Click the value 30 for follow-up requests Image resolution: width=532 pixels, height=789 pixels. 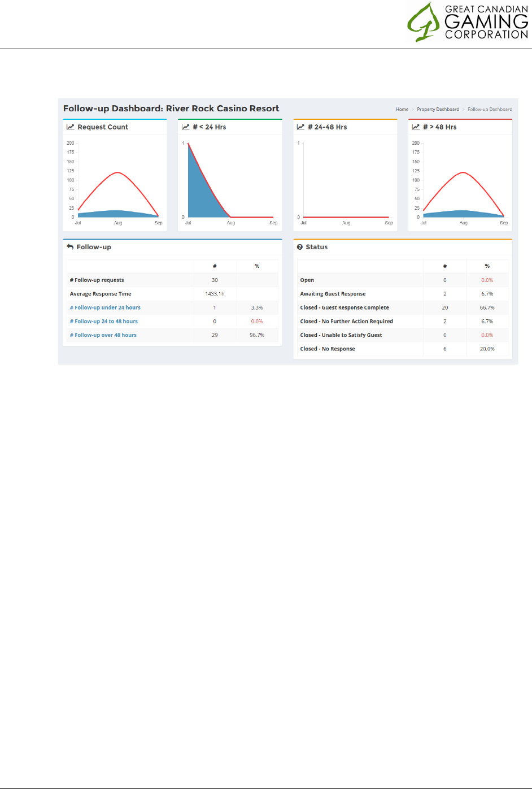215,280
